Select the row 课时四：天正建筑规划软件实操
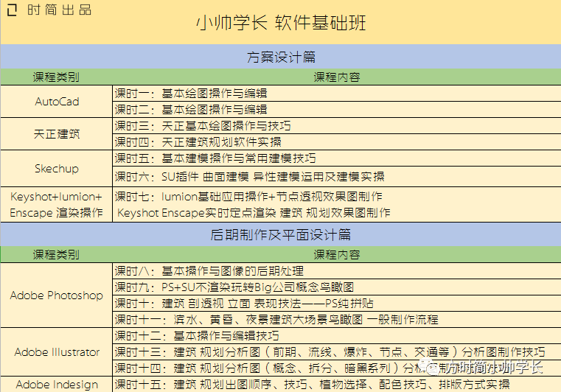Screen dimensions: 561x392 click(x=337, y=142)
